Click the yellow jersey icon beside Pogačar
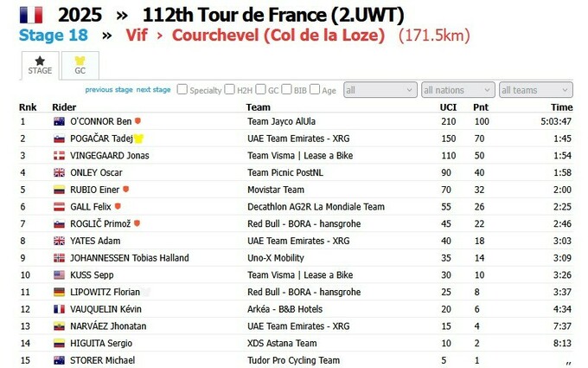 tap(138, 139)
